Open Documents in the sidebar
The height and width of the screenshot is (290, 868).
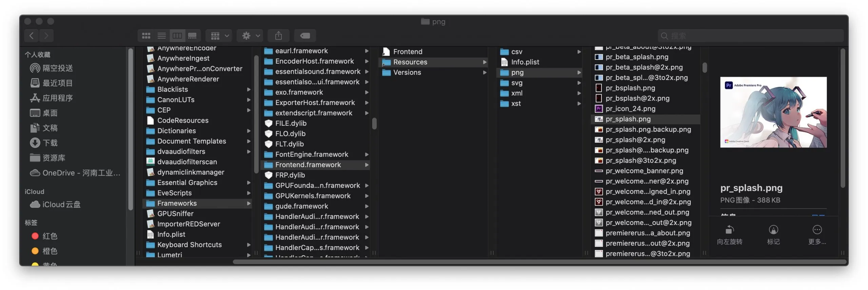44,128
